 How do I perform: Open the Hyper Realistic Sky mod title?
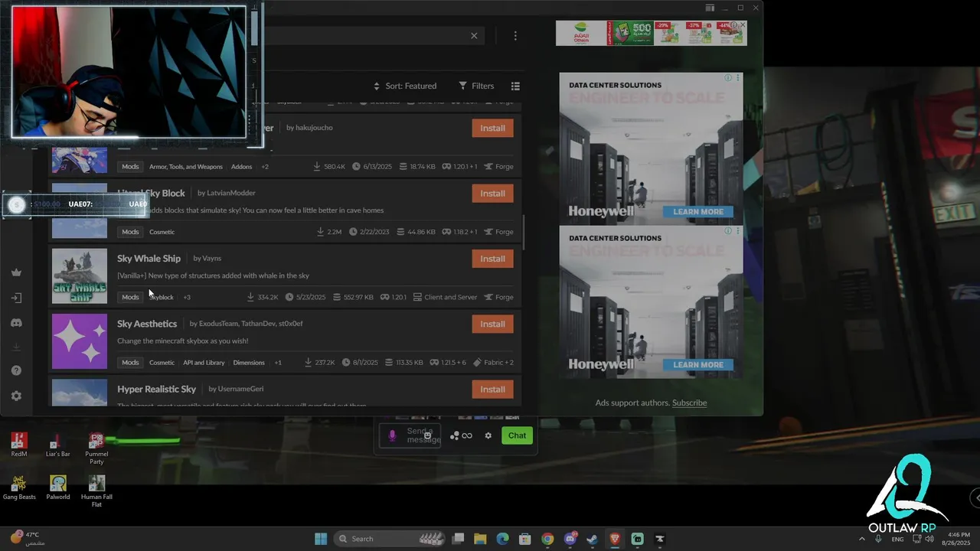[156, 390]
